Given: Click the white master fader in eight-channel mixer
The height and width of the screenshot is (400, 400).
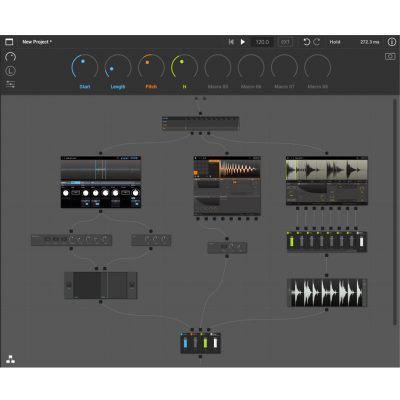Looking at the screenshot, I should pos(361,242).
